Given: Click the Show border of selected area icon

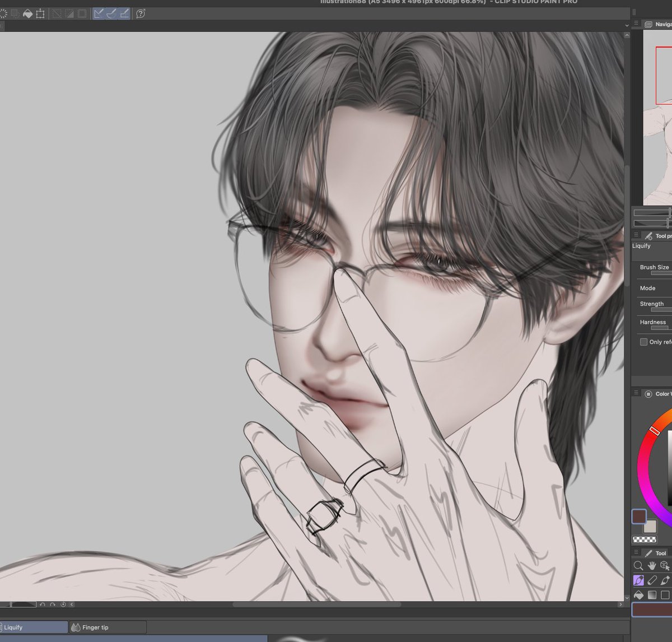Looking at the screenshot, I should (x=82, y=13).
